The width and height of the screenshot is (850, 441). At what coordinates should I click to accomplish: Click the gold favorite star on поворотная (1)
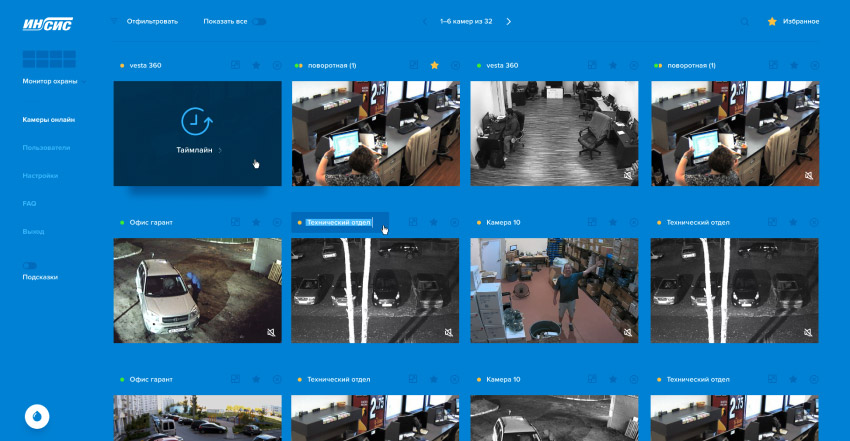435,65
